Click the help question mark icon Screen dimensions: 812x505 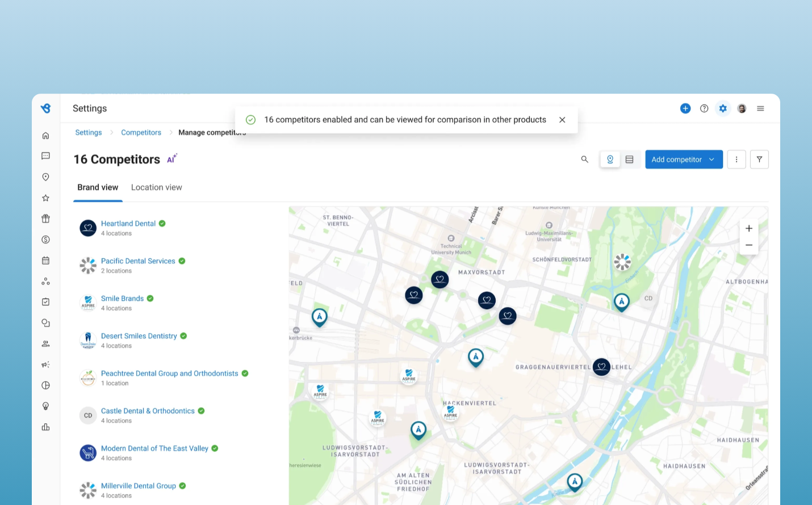click(704, 108)
